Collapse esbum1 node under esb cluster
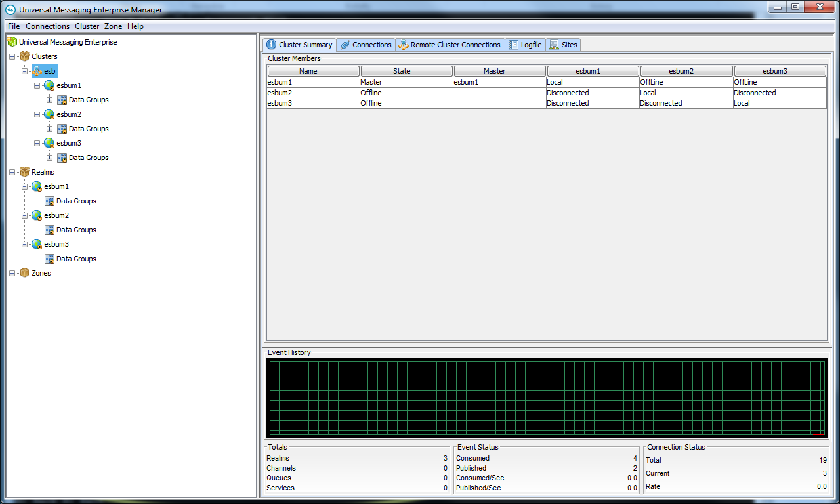The width and height of the screenshot is (840, 504). click(x=37, y=85)
